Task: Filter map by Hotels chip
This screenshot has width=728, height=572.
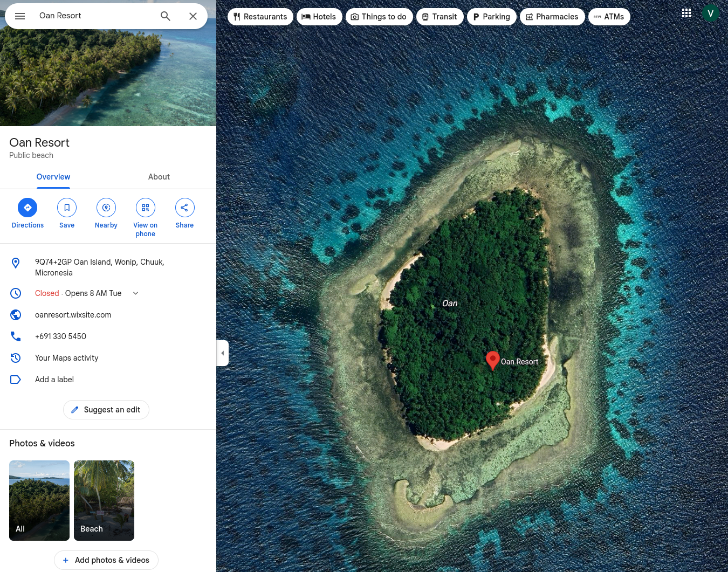Action: [319, 17]
